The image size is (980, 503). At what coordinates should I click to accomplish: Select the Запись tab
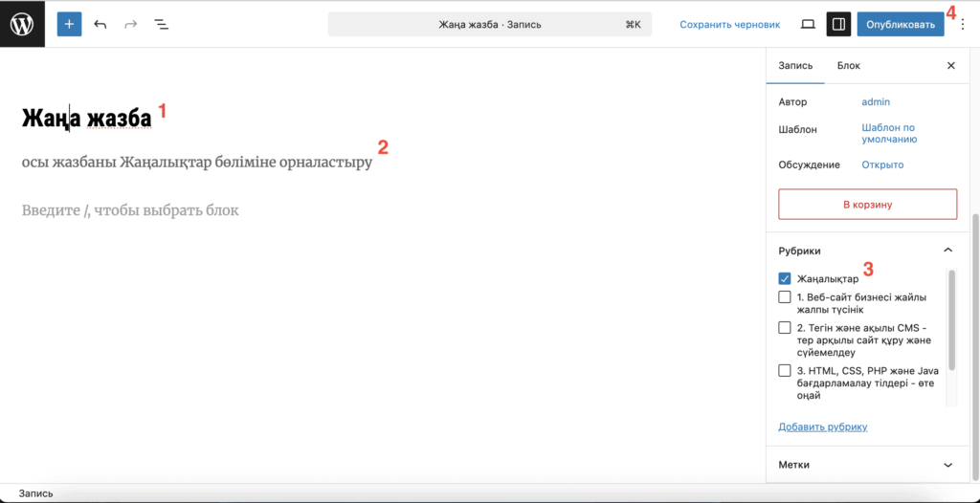[795, 66]
